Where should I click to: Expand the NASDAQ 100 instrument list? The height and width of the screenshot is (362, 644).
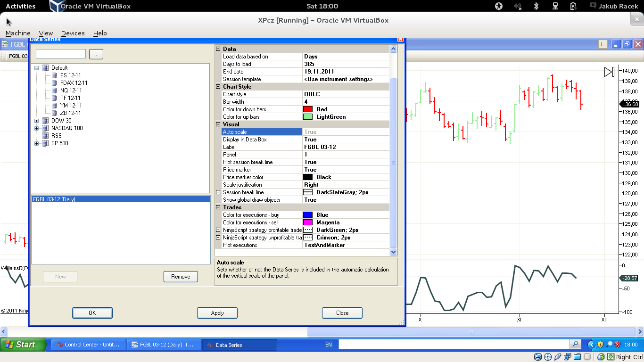37,128
